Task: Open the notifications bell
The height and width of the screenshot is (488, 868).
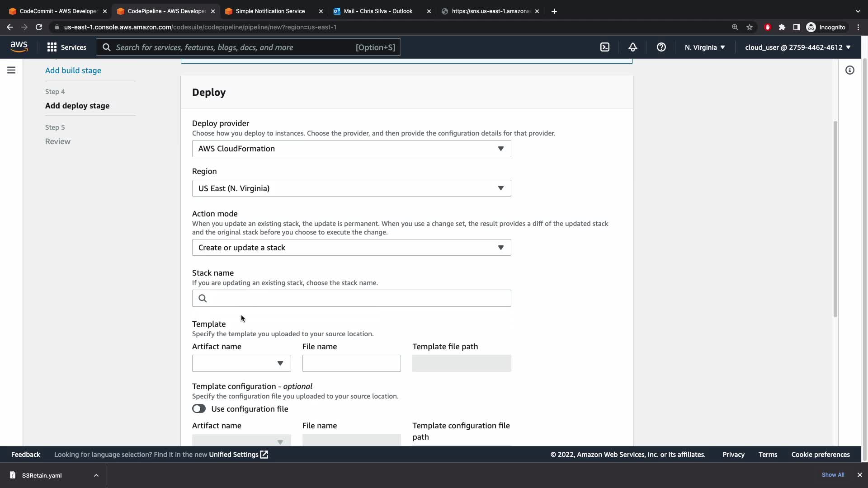Action: (633, 47)
